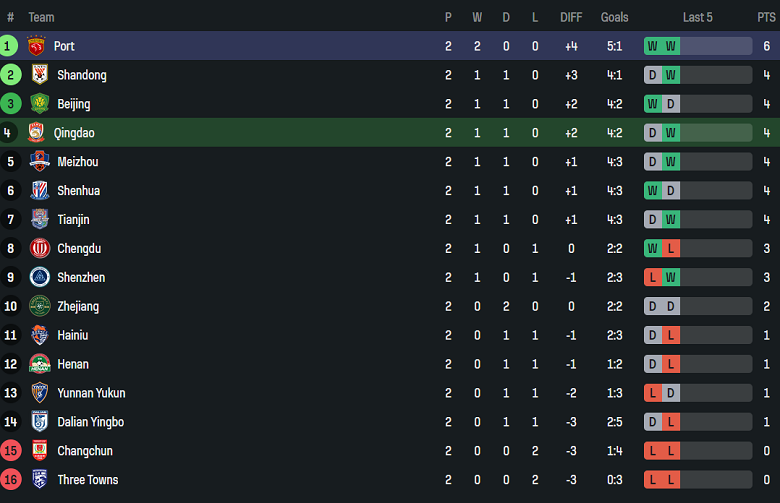
Task: Open the Meizhou club logo
Action: point(39,162)
